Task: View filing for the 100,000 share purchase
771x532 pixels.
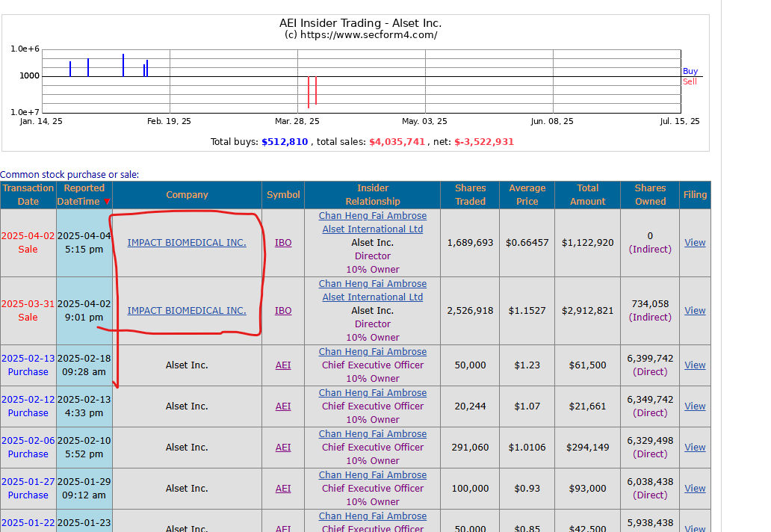Action: coord(695,488)
